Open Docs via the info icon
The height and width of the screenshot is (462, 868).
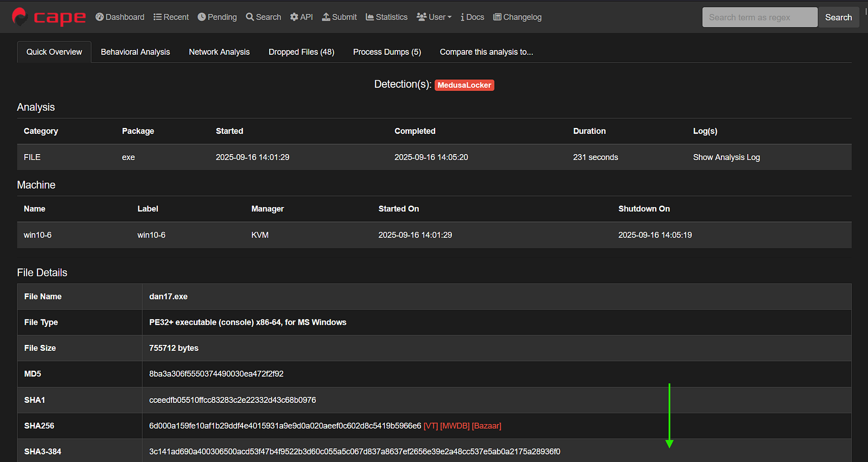462,17
